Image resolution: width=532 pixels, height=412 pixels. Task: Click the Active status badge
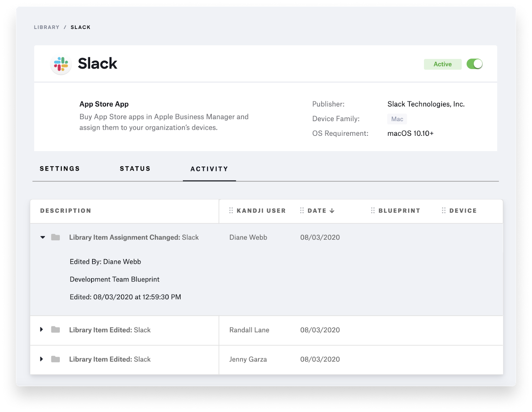tap(443, 64)
